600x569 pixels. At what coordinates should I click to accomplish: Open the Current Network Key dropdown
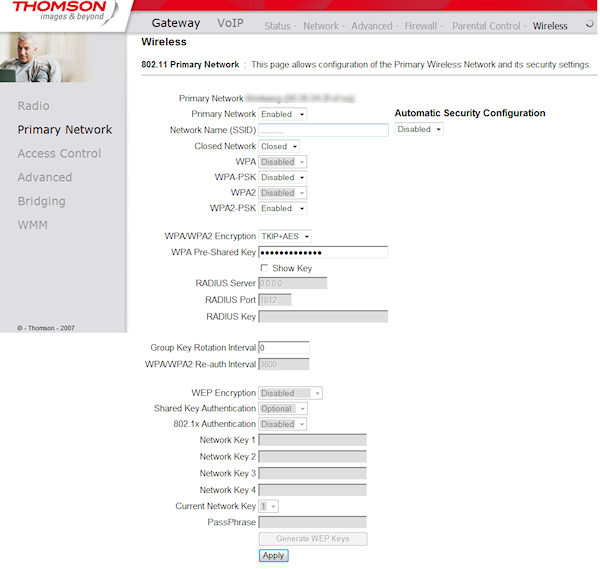pos(268,506)
